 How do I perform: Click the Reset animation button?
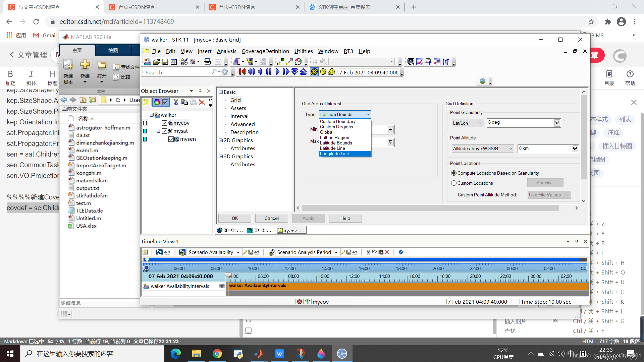click(x=242, y=72)
